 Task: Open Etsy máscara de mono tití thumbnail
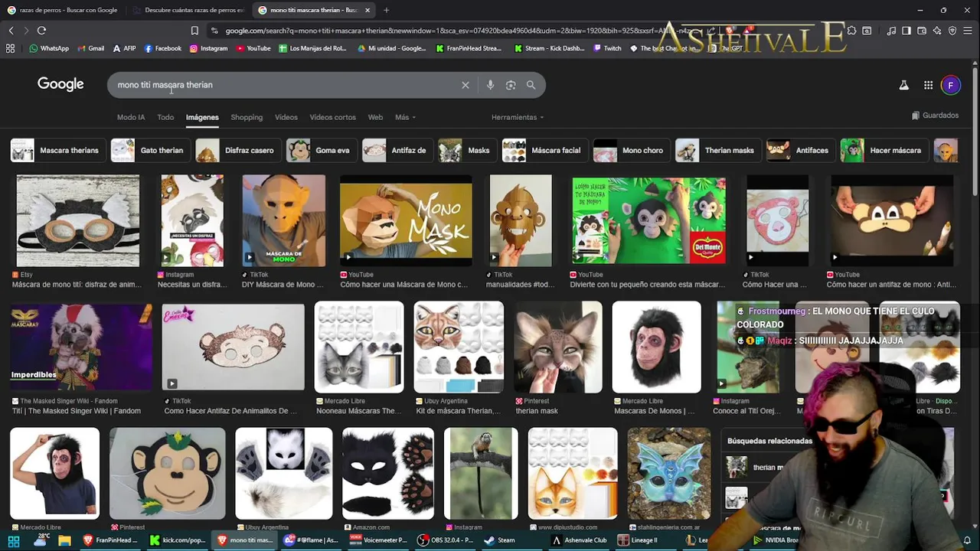78,220
